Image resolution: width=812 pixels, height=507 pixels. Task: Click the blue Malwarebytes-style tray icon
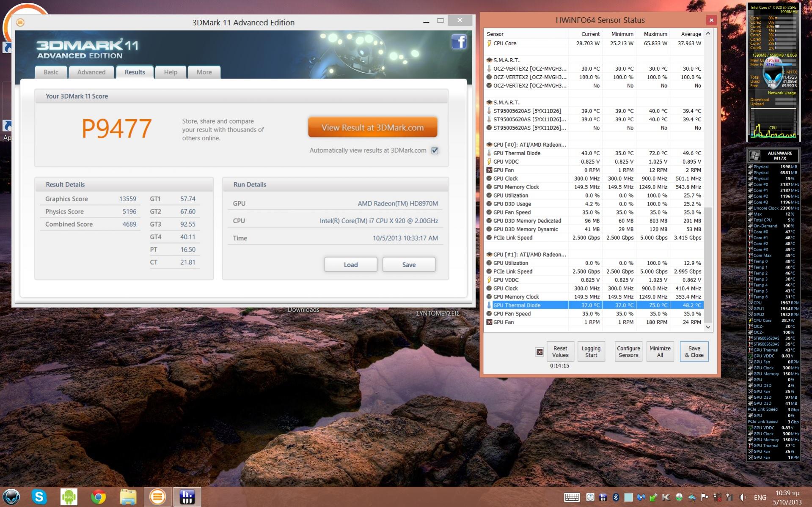click(x=641, y=497)
